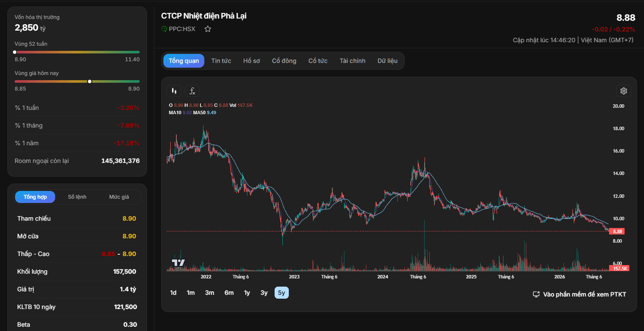Image resolution: width=644 pixels, height=331 pixels.
Task: Click the MA50 9.49 indicator legend
Action: point(205,112)
